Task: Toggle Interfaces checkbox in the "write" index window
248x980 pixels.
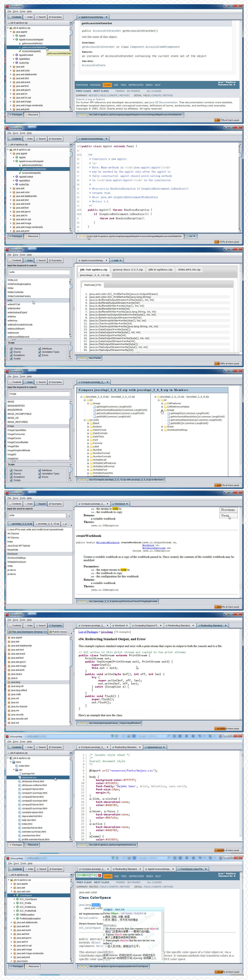Action: point(40,348)
